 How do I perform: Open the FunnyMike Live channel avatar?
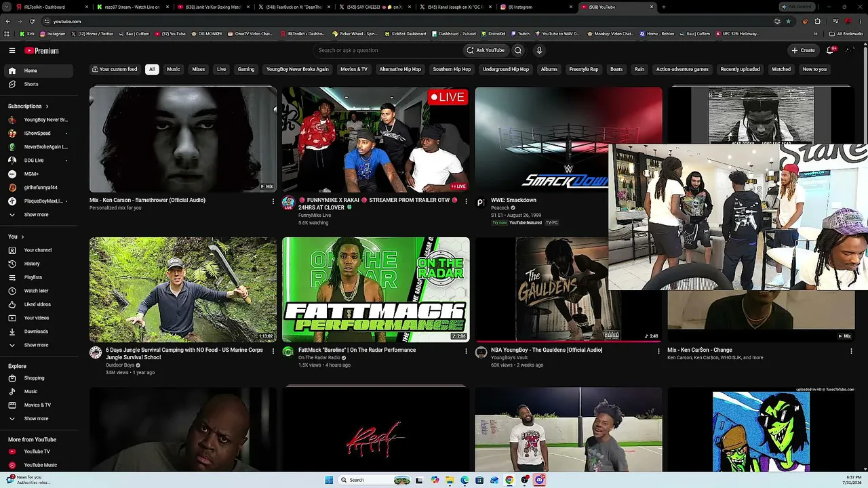point(288,203)
